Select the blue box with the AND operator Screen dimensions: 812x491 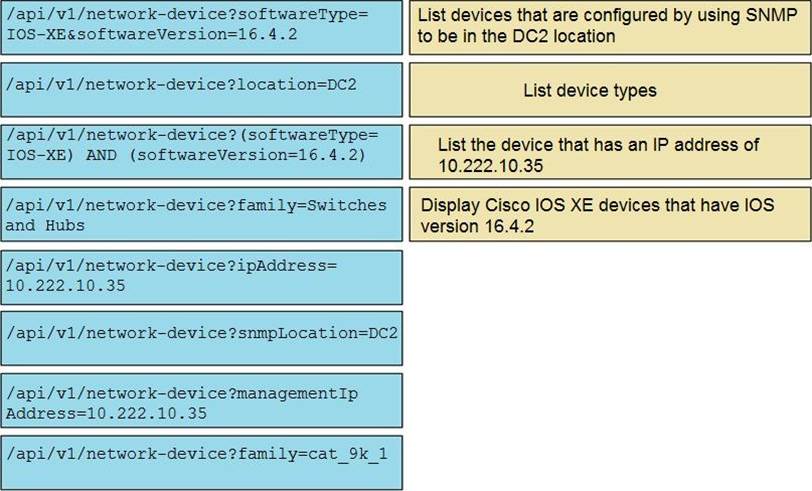tap(202, 151)
